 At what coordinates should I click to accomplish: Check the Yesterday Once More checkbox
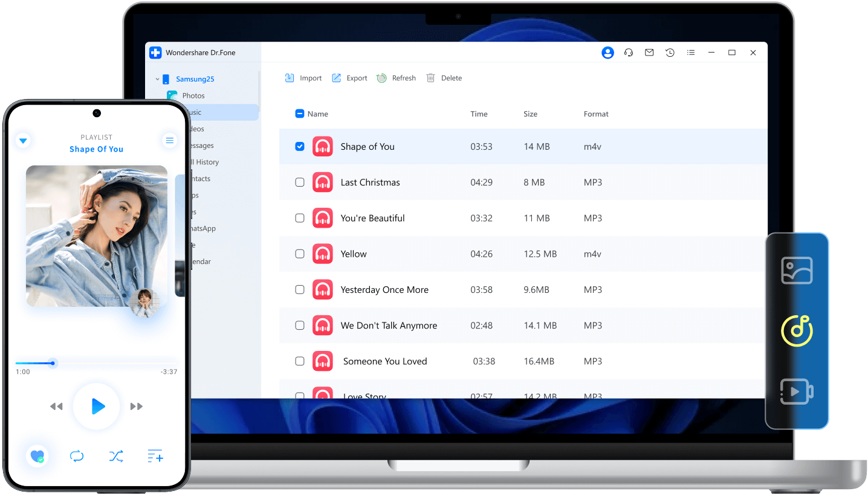click(x=300, y=290)
